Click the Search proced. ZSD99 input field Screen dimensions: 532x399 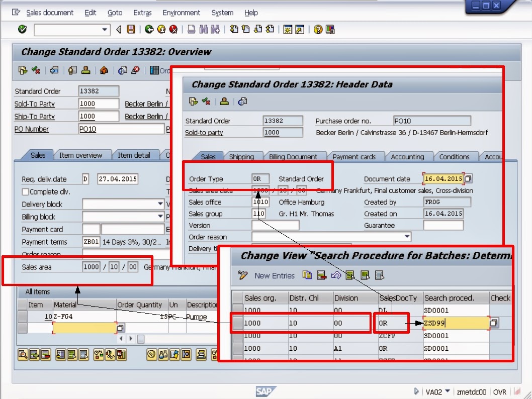457,323
